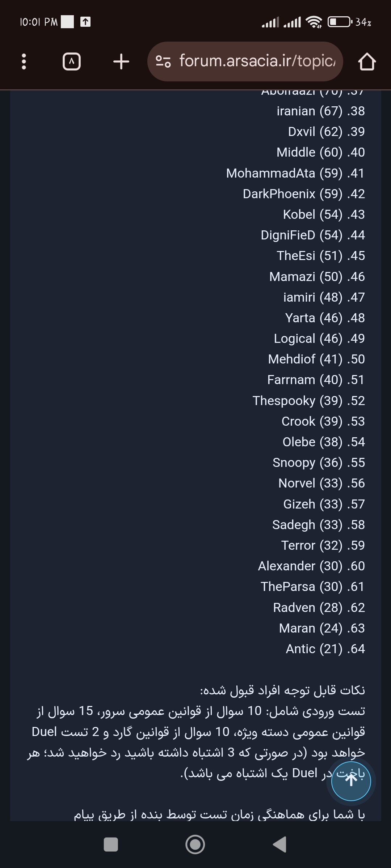
Task: Go to the browser home page
Action: point(367,61)
